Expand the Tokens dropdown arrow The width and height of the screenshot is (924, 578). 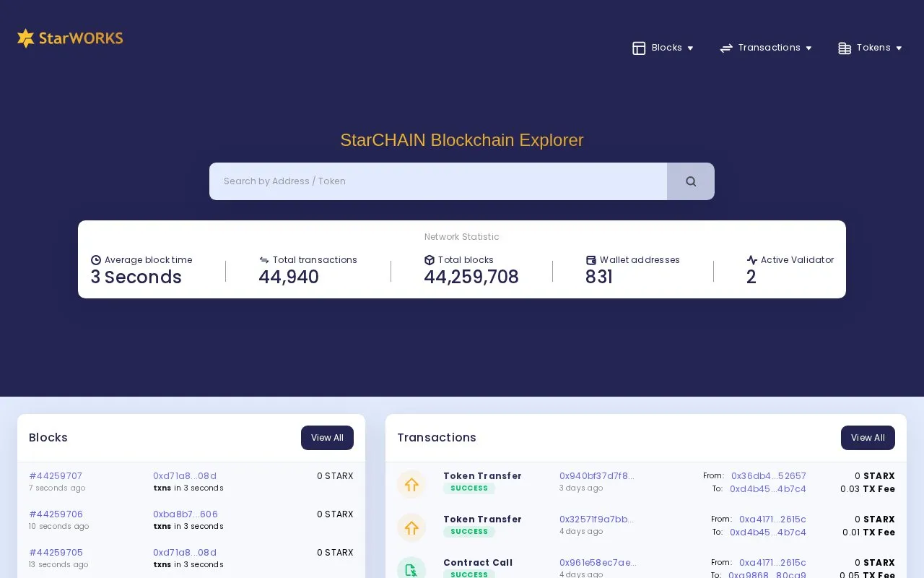tap(899, 48)
